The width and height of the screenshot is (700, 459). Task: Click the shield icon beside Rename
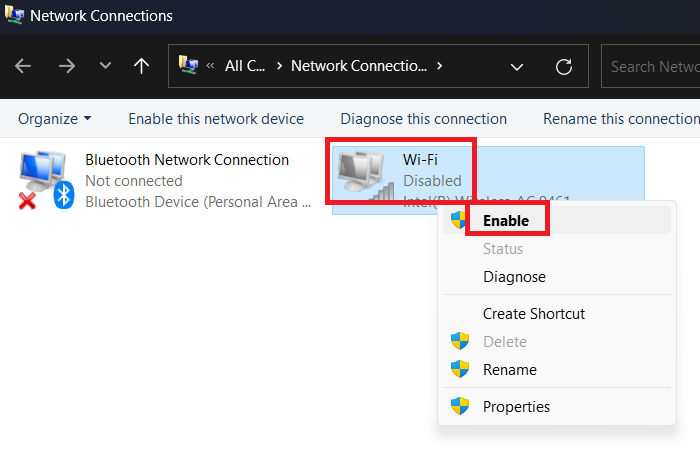tap(460, 369)
